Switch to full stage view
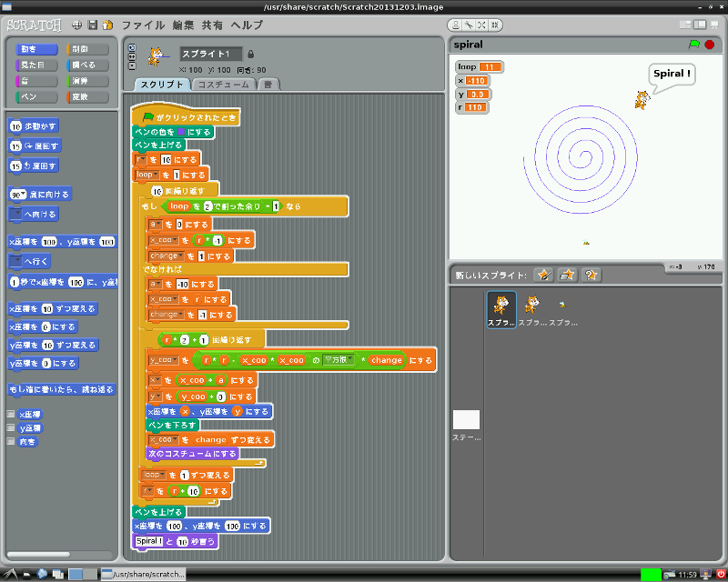Screen dimensions: 728x582 tap(700, 25)
